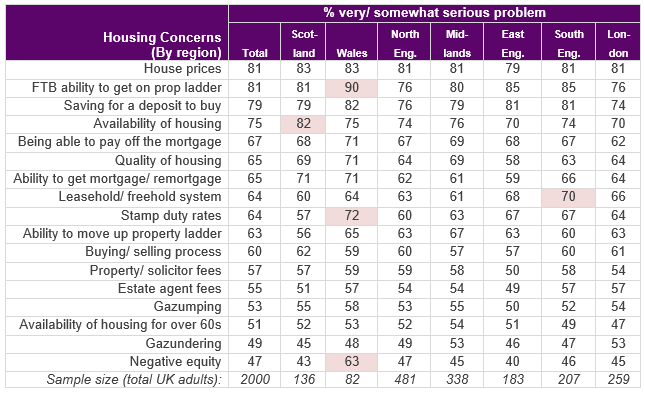This screenshot has width=645, height=394.
Task: Select the Stamp duty rates label
Action: click(x=171, y=216)
